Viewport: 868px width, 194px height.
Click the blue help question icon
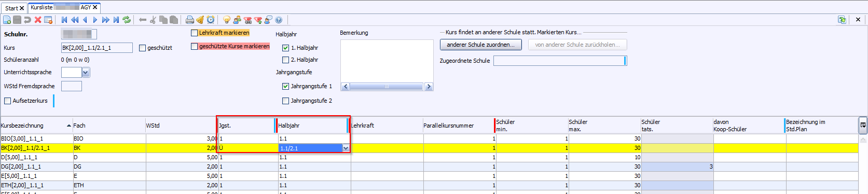[279, 20]
